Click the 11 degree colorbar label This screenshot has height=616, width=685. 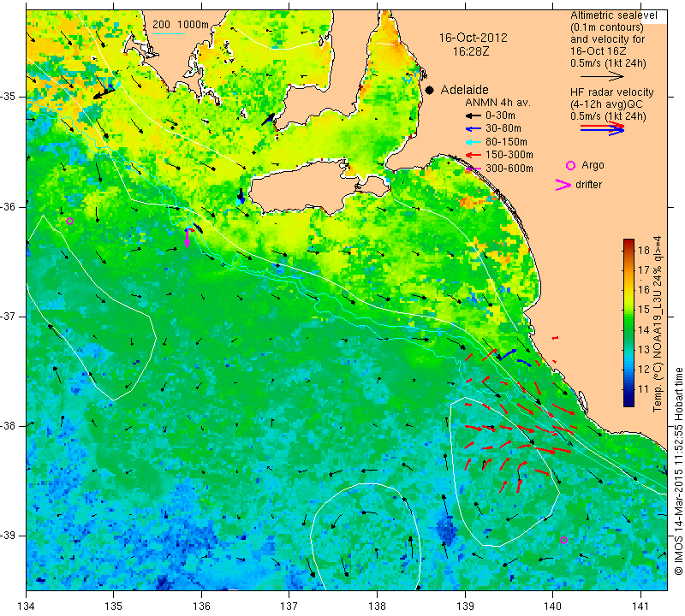pos(644,389)
